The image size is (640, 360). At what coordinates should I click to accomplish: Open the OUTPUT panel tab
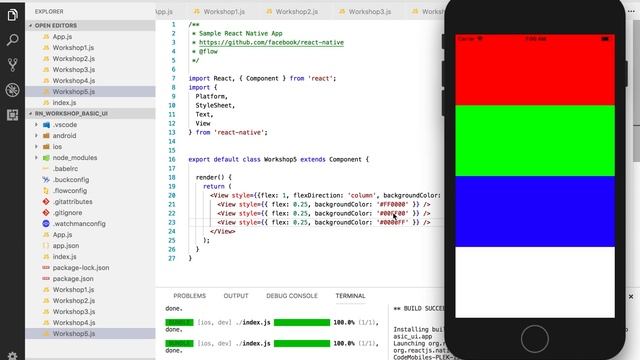236,296
